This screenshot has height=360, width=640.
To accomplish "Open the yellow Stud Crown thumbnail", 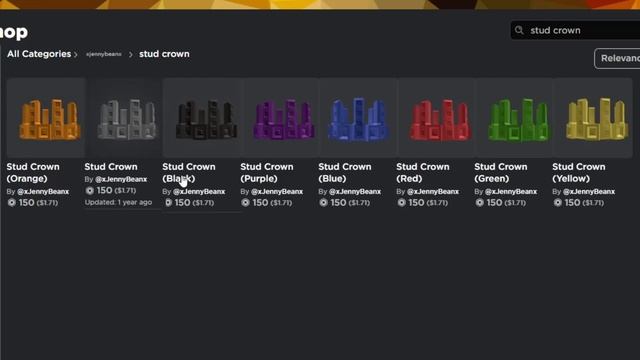I will 593,118.
